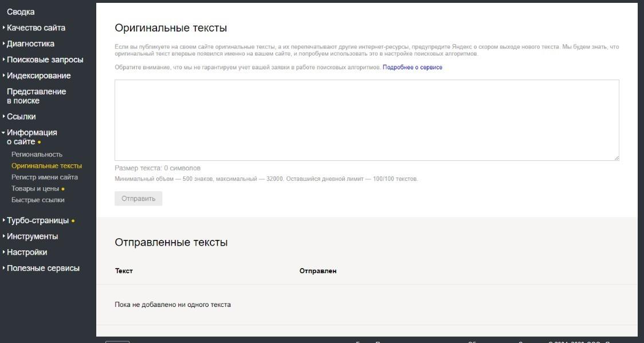Open Представление в поиске page
Screen dimensions: 644x343
tap(36, 96)
